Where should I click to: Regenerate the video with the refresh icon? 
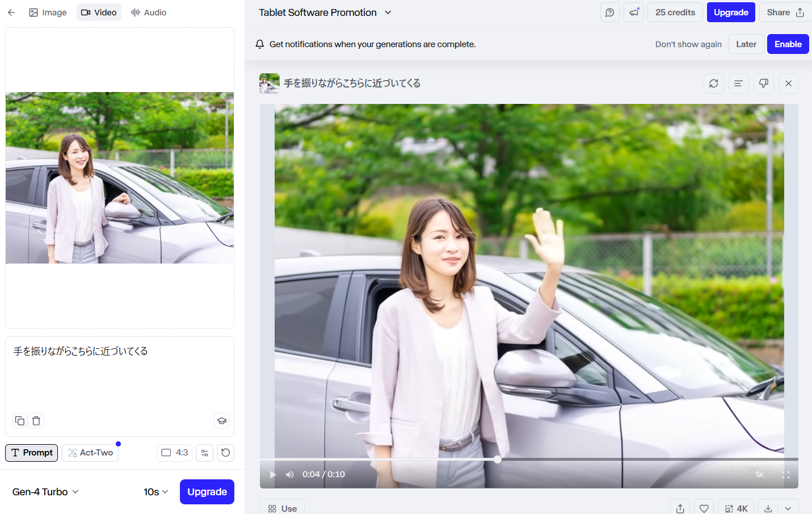click(713, 83)
